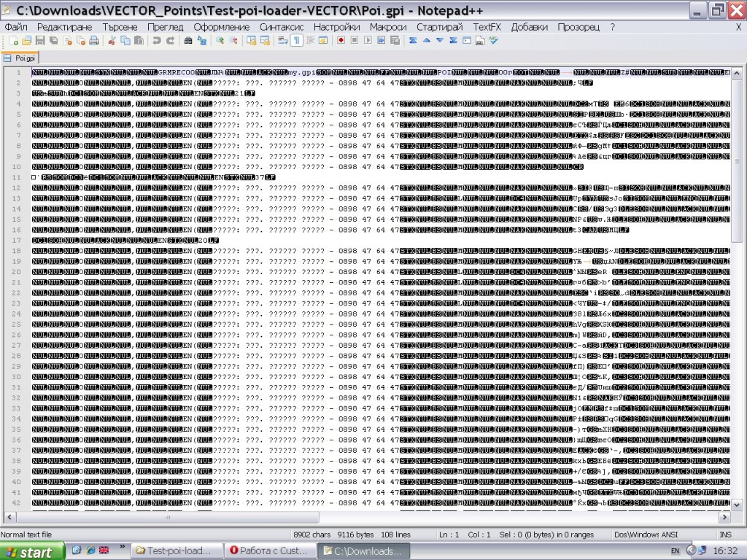
Task: Click the Zoom Out icon
Action: pyautogui.click(x=233, y=41)
